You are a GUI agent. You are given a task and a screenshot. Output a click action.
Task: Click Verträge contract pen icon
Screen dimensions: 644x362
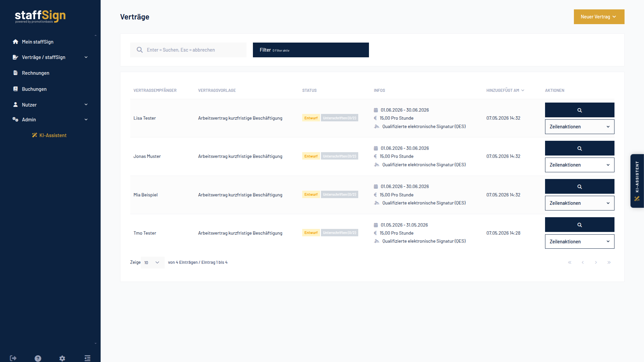[15, 57]
